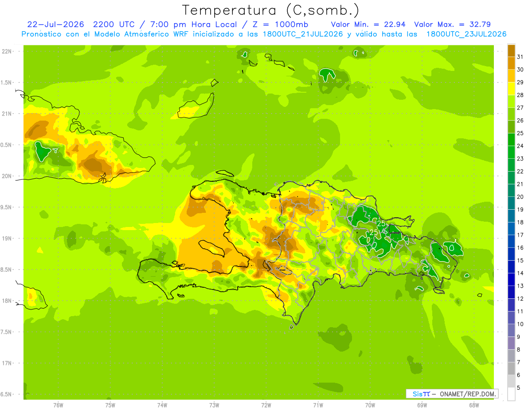Image resolution: width=532 pixels, height=411 pixels.
Task: Click the colorbar label "10"
Action: tap(520, 324)
